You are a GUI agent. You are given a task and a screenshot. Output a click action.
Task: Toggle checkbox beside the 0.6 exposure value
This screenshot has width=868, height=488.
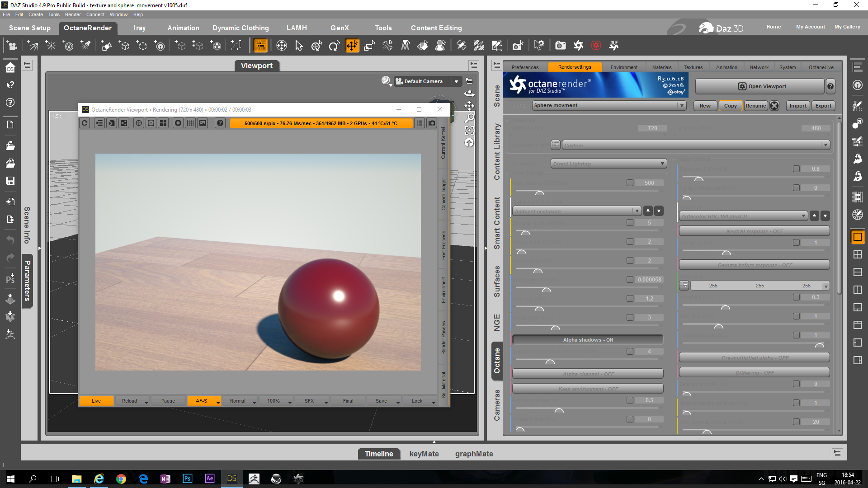(x=796, y=169)
